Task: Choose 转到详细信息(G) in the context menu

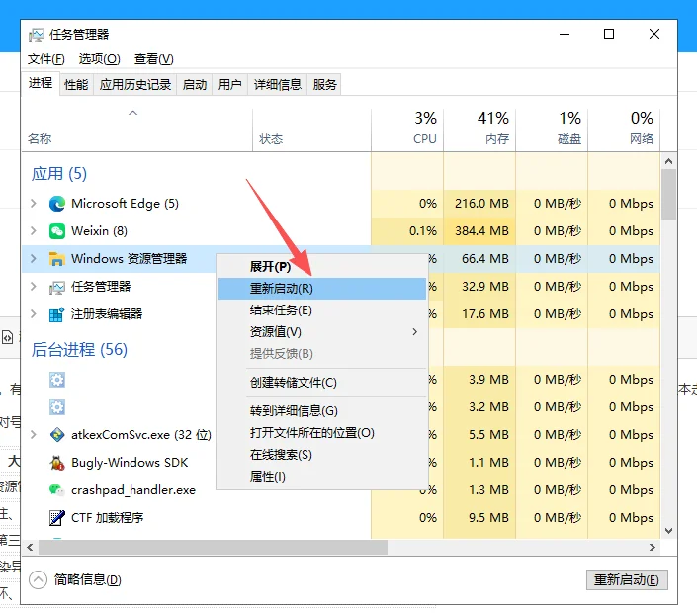Action: click(322, 411)
